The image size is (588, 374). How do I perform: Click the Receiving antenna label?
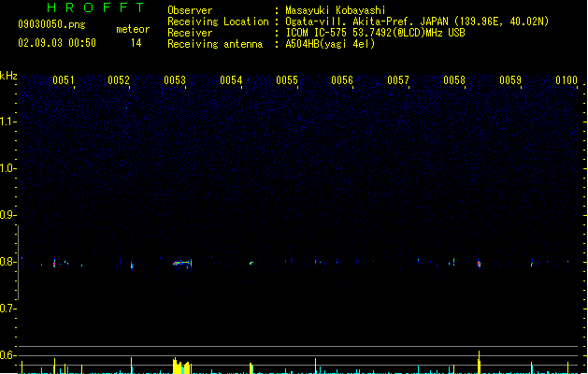[215, 44]
